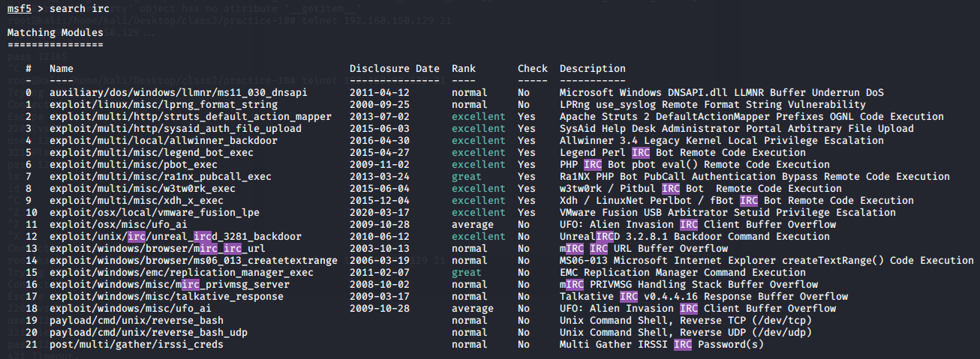
Task: Select module exploit/windows/browser/mirc_irc_url
Action: (x=158, y=249)
